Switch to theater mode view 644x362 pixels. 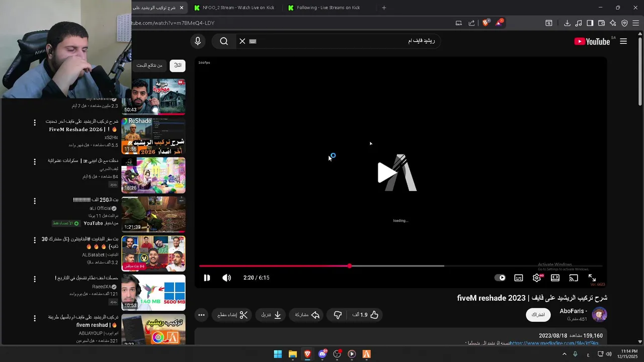point(555,278)
